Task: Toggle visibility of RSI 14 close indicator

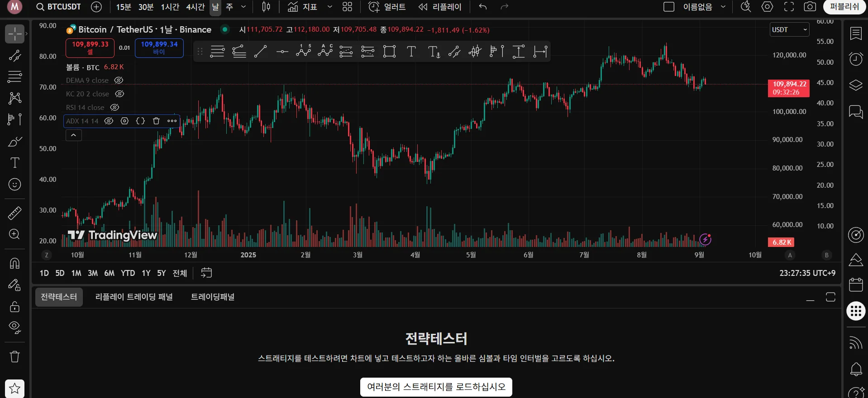Action: [x=115, y=108]
